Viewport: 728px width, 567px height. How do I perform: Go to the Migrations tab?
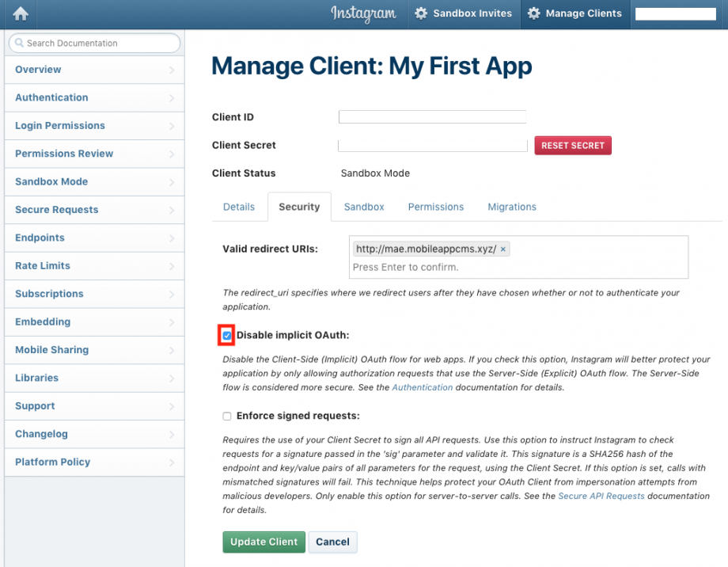tap(512, 207)
